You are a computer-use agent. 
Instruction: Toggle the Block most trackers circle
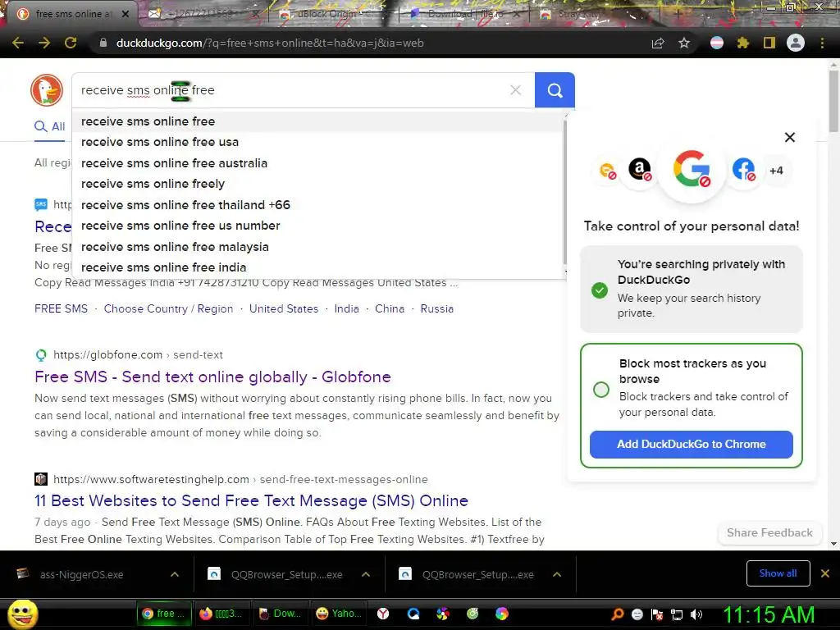[601, 390]
